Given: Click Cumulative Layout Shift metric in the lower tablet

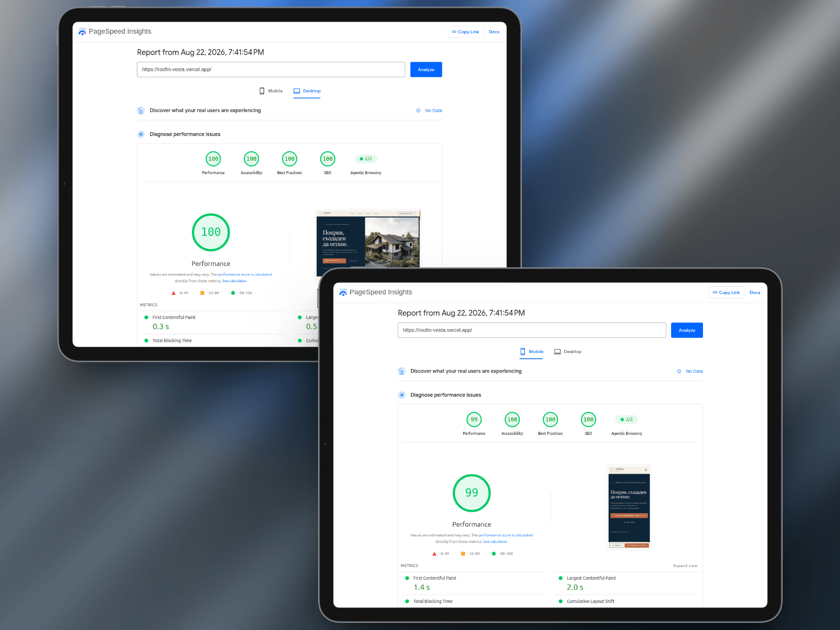Looking at the screenshot, I should coord(590,602).
